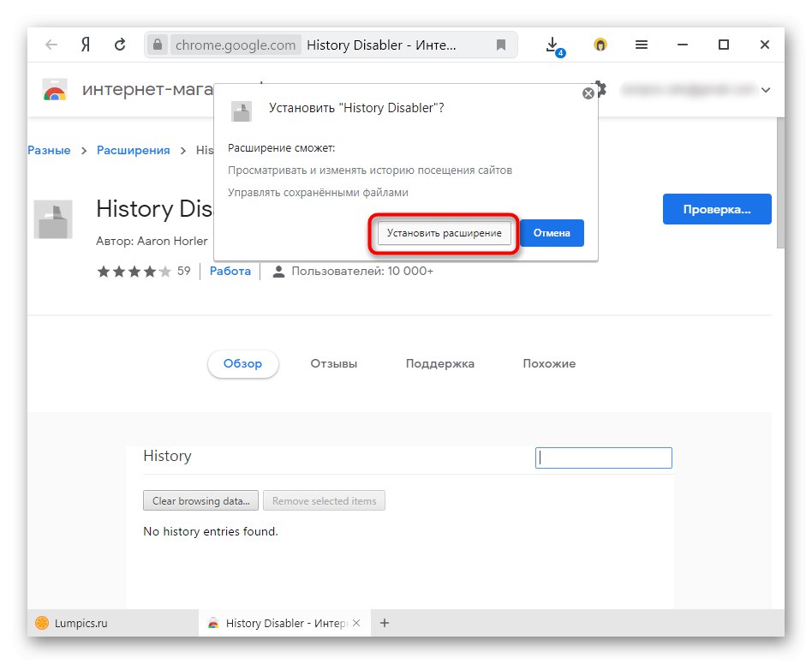Bookmark the page via the bookmark icon

coord(501,45)
